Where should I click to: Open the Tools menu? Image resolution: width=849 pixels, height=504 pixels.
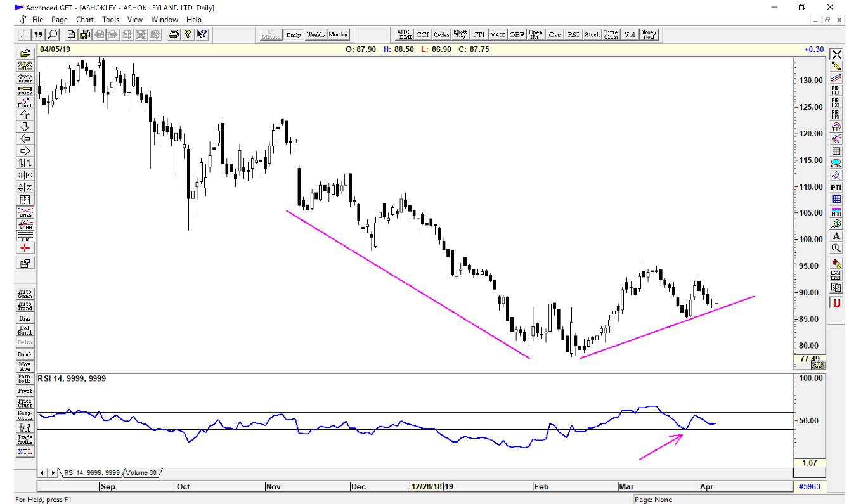coord(111,20)
